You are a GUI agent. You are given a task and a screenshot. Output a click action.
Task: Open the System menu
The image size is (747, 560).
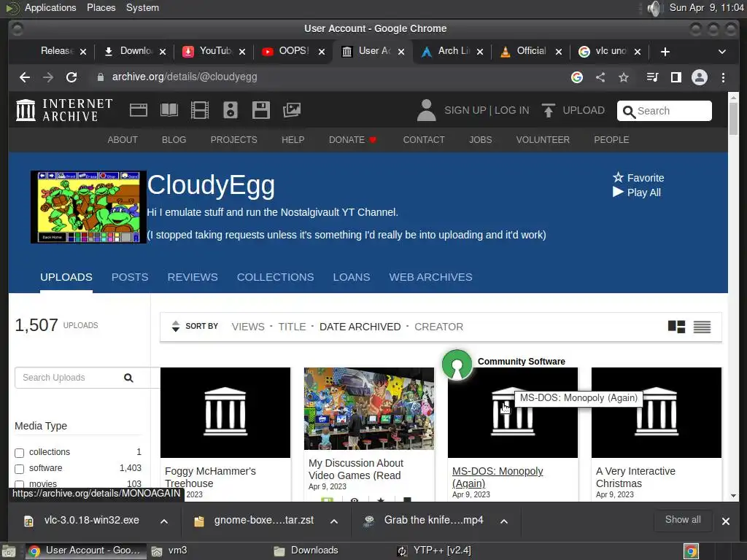pos(142,7)
